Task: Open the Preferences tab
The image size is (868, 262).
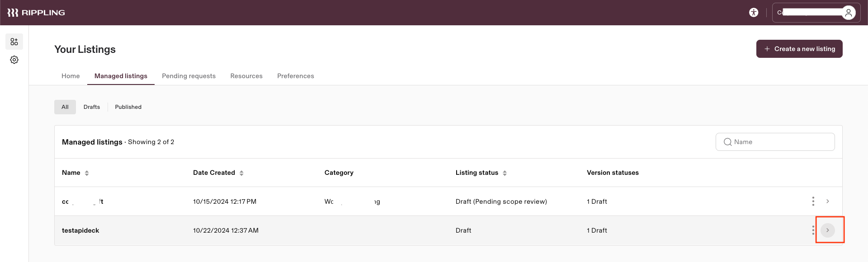Action: pos(296,76)
